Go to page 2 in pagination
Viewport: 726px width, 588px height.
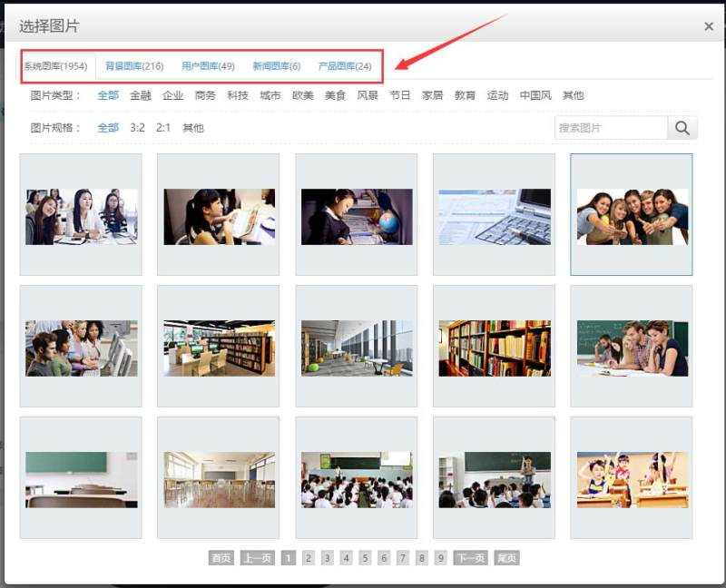(x=309, y=558)
